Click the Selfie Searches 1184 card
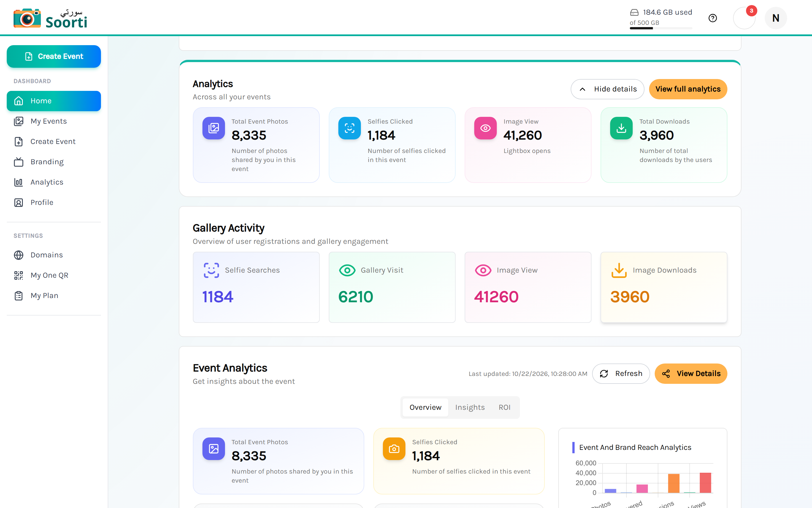Viewport: 812px width, 508px height. click(x=256, y=287)
